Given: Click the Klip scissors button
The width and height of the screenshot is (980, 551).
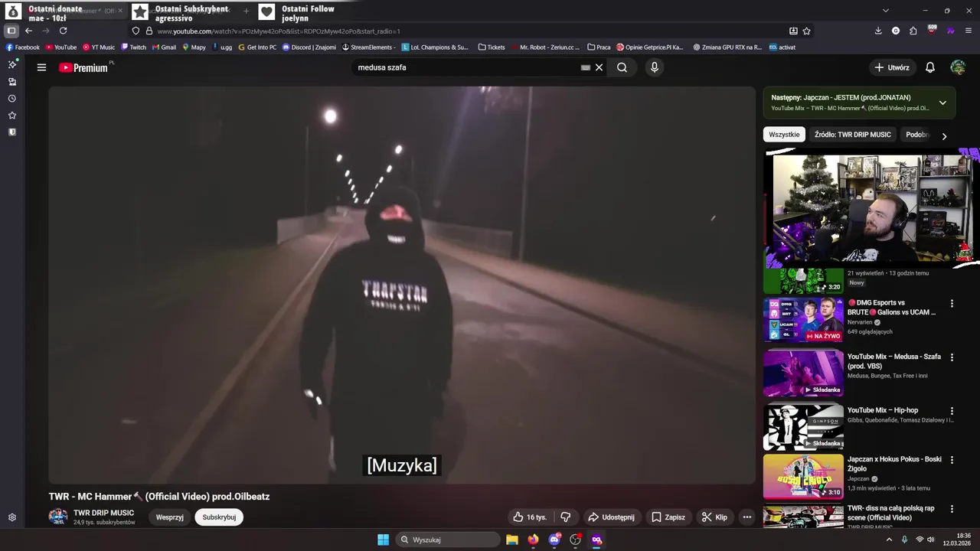Looking at the screenshot, I should [714, 517].
